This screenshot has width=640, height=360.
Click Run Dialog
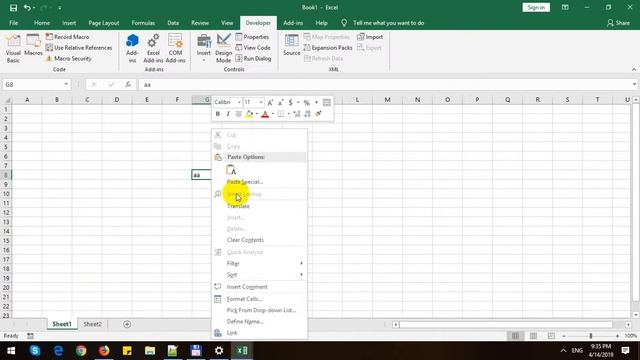(253, 58)
